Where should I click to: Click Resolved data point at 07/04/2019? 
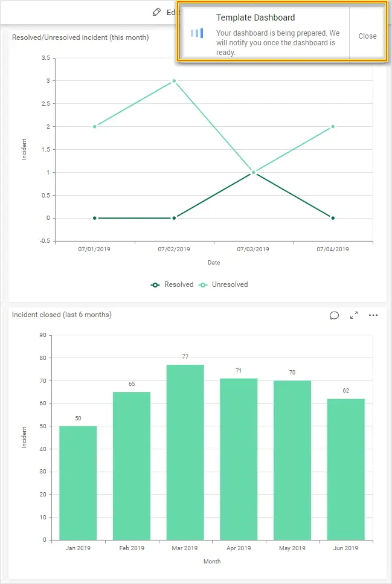click(333, 218)
